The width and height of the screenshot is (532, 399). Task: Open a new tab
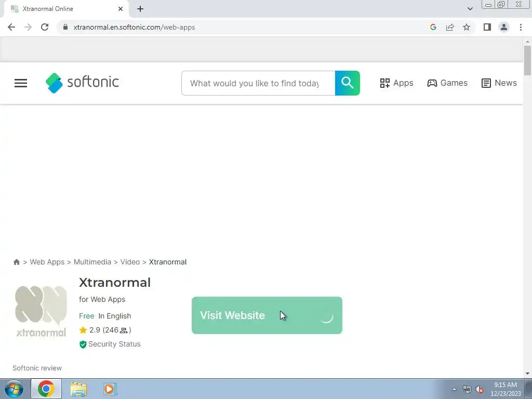(140, 9)
